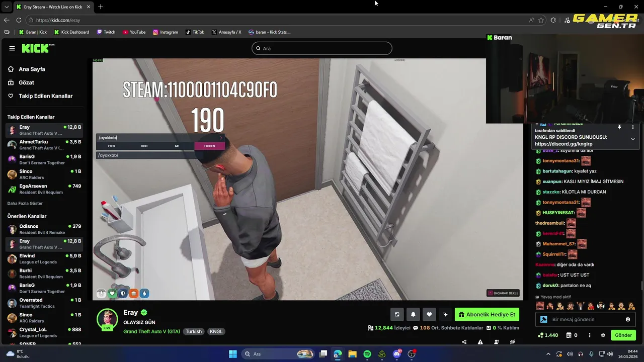Click the sparkle icon beside the heart button
Screen dimensions: 644x362
pyautogui.click(x=445, y=315)
